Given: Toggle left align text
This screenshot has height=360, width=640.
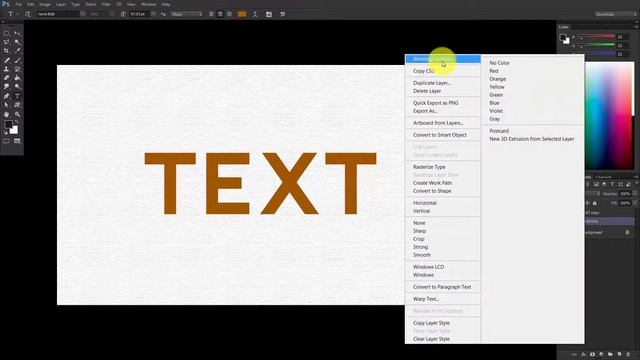Looking at the screenshot, I should pyautogui.click(x=211, y=14).
